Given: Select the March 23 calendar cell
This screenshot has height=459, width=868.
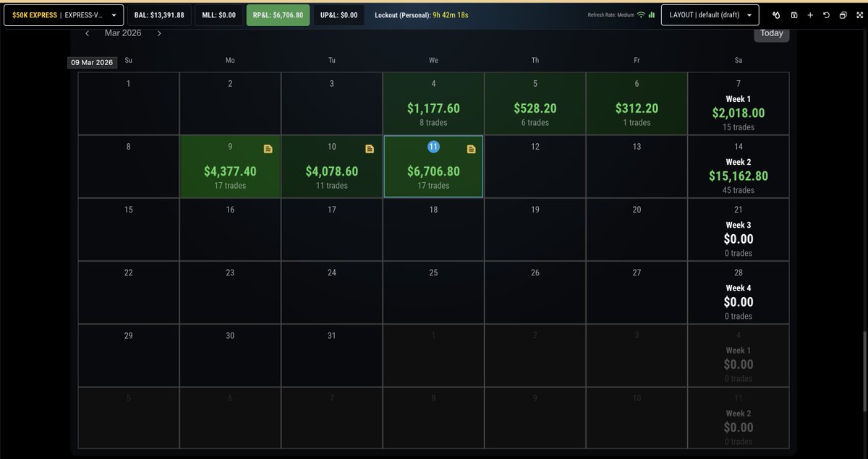Looking at the screenshot, I should click(x=230, y=292).
